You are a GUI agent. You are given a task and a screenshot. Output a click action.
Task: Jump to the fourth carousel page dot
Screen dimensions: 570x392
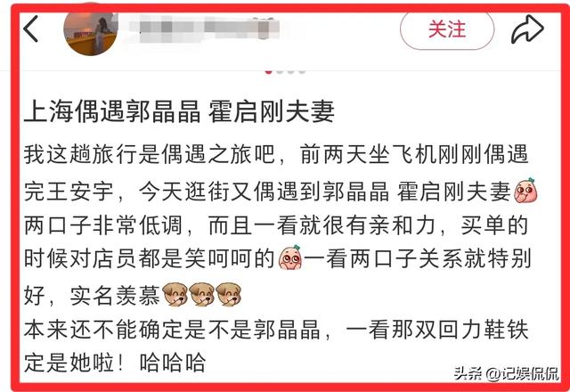(x=302, y=71)
